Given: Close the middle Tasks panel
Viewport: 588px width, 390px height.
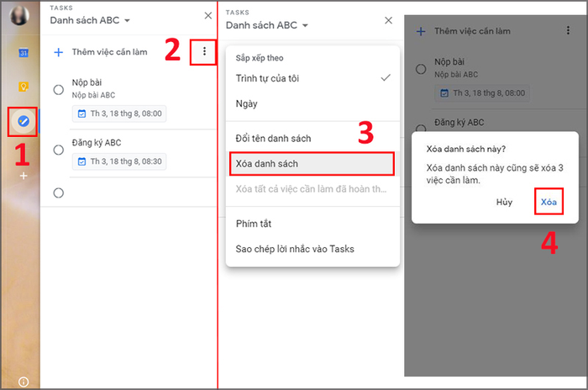Looking at the screenshot, I should (388, 20).
